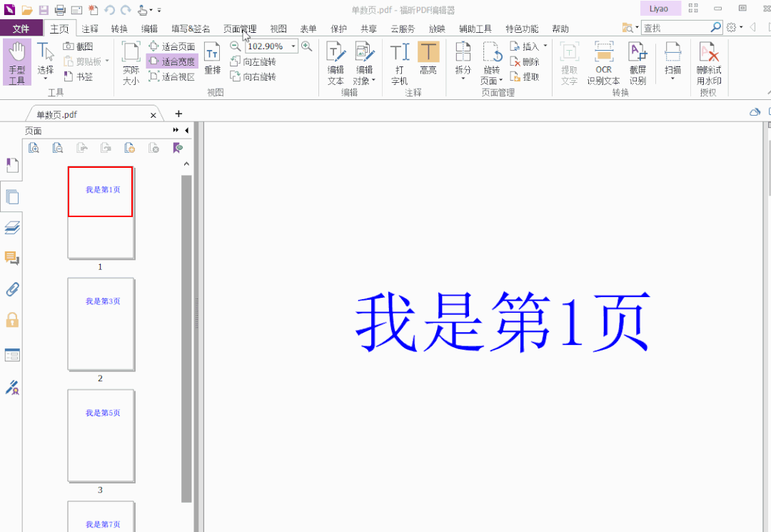Click Rotate Right (向右旋转)
This screenshot has height=532, width=771.
click(253, 76)
